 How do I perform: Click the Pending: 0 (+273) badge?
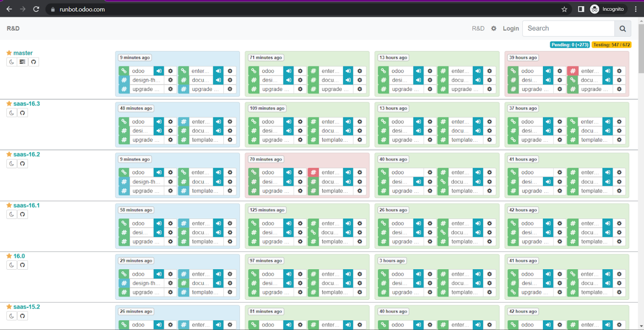pyautogui.click(x=570, y=44)
